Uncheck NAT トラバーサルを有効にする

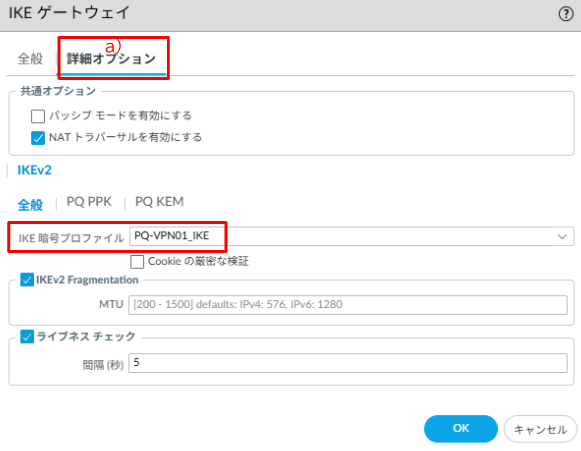click(x=38, y=137)
